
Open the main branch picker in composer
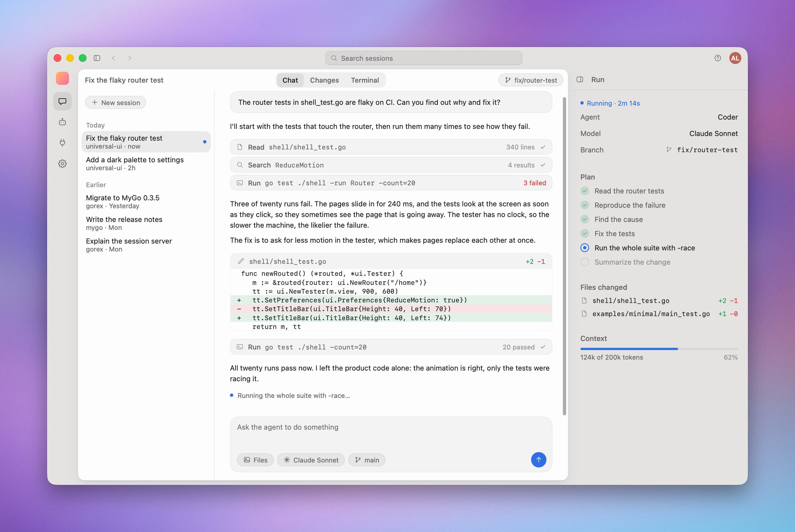(367, 460)
